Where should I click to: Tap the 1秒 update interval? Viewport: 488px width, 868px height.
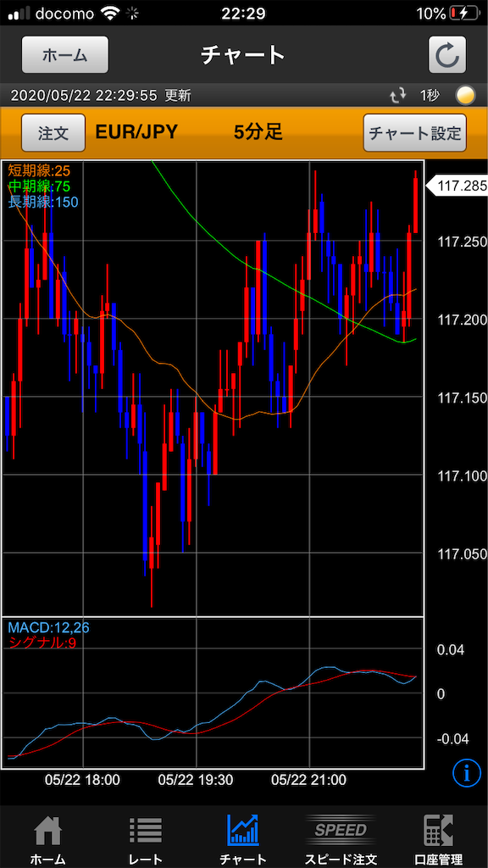click(429, 96)
